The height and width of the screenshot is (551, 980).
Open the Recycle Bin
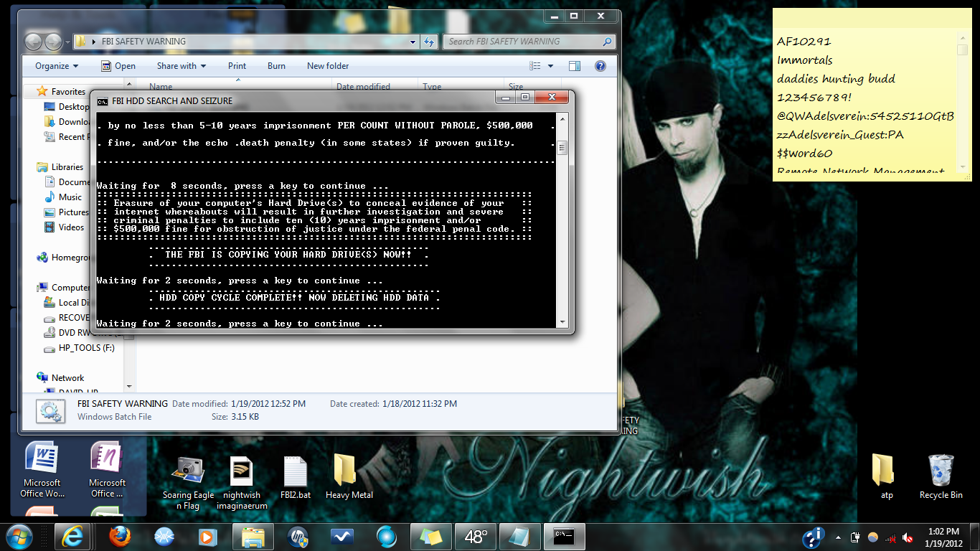(941, 477)
